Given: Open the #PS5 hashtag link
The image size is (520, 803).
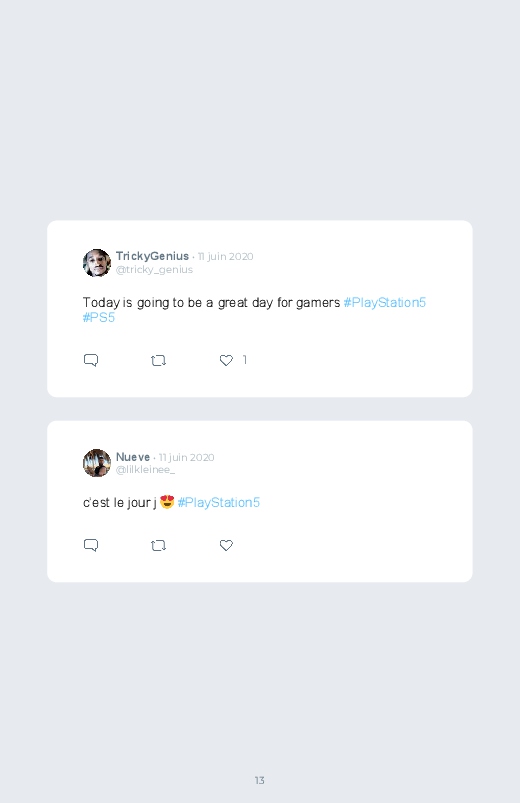Looking at the screenshot, I should 99,318.
